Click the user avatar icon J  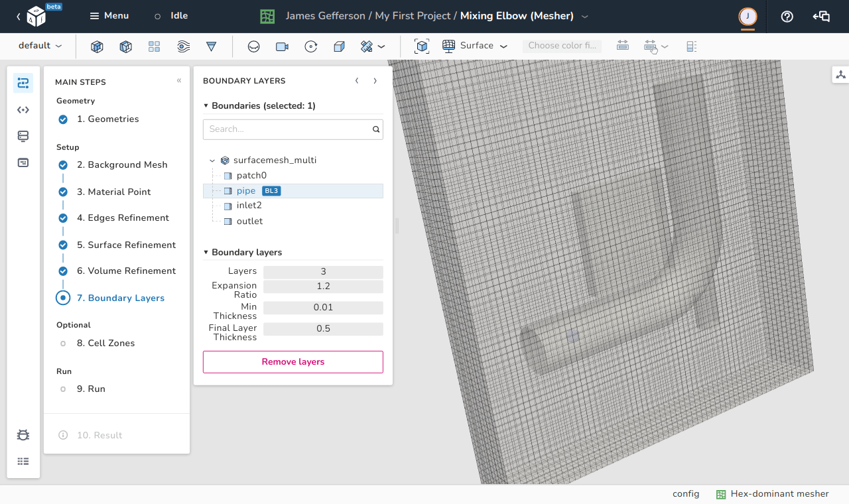tap(748, 17)
